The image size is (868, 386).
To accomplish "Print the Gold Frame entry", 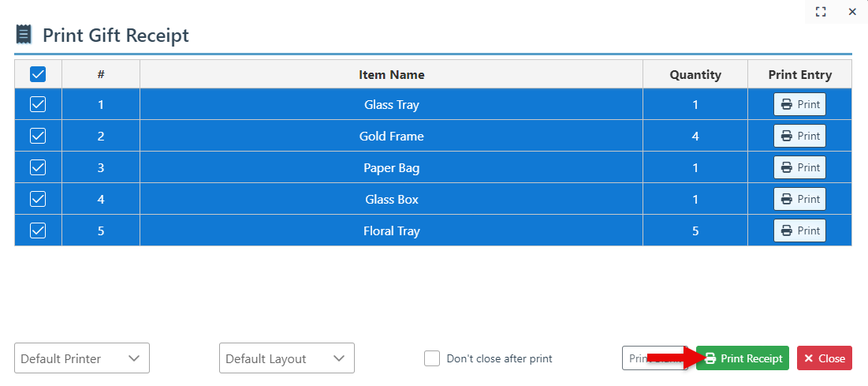I will coord(799,136).
